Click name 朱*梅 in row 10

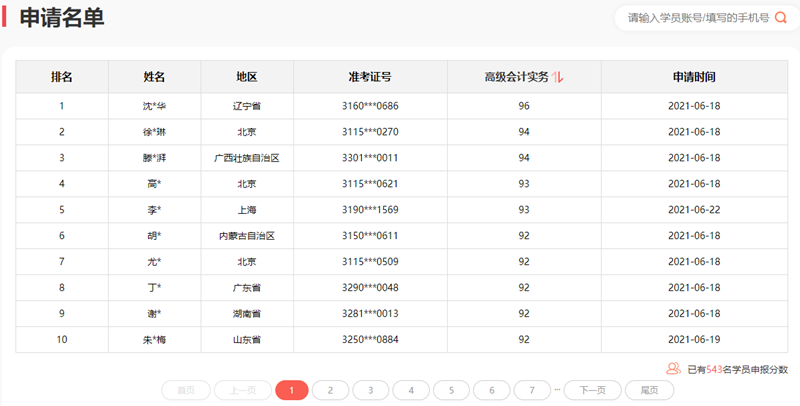pyautogui.click(x=154, y=339)
